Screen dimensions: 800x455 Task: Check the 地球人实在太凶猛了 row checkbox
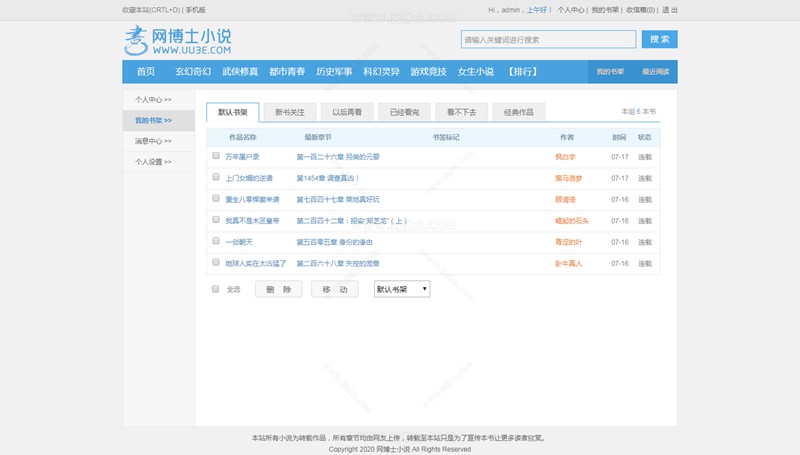pos(216,262)
